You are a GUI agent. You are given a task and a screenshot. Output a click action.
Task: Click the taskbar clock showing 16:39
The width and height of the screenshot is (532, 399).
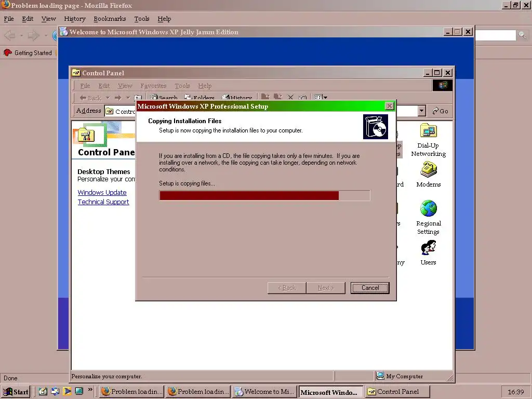[x=516, y=392]
